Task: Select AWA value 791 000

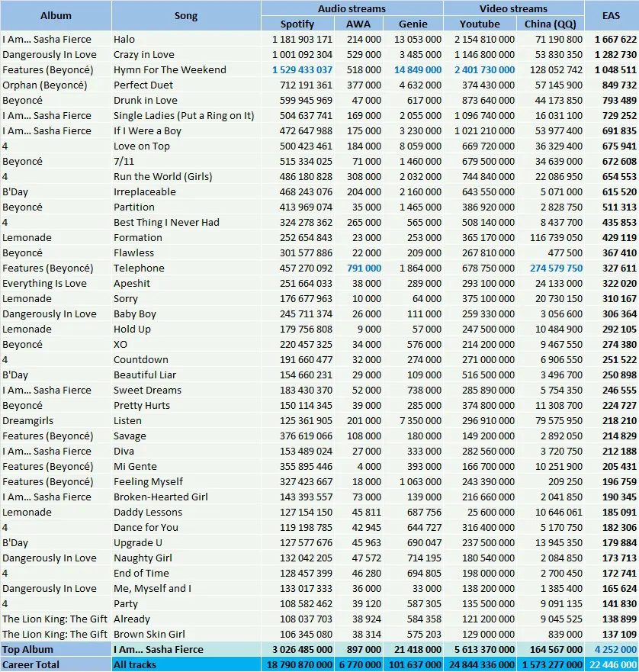Action: click(x=364, y=268)
